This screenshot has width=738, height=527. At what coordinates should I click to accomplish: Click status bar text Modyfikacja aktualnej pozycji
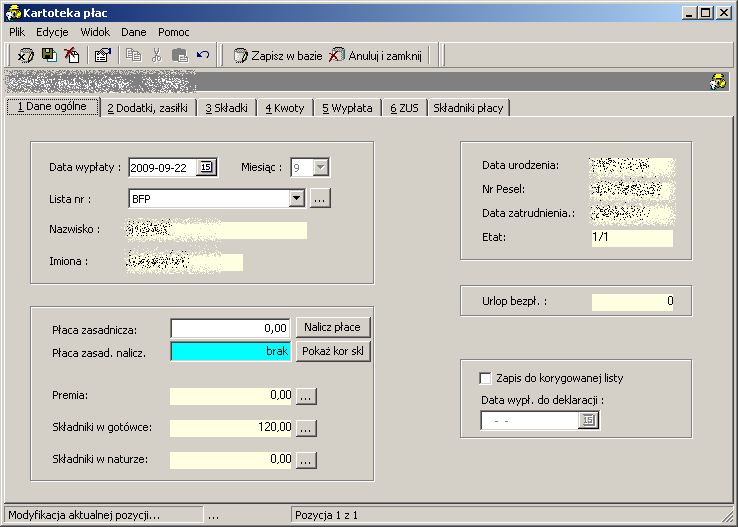coord(84,515)
